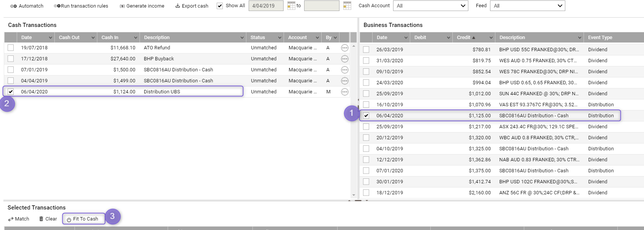Open Business Transactions Date column filter arrow
This screenshot has width=644, height=230.
(x=406, y=38)
